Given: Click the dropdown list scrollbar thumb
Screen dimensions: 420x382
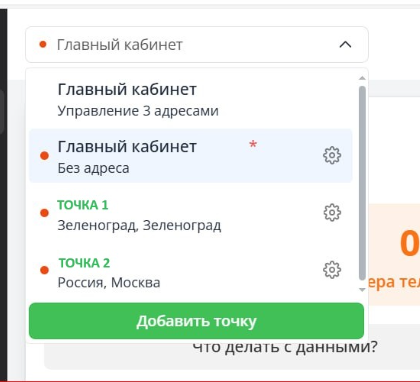Looking at the screenshot, I should tap(362, 183).
